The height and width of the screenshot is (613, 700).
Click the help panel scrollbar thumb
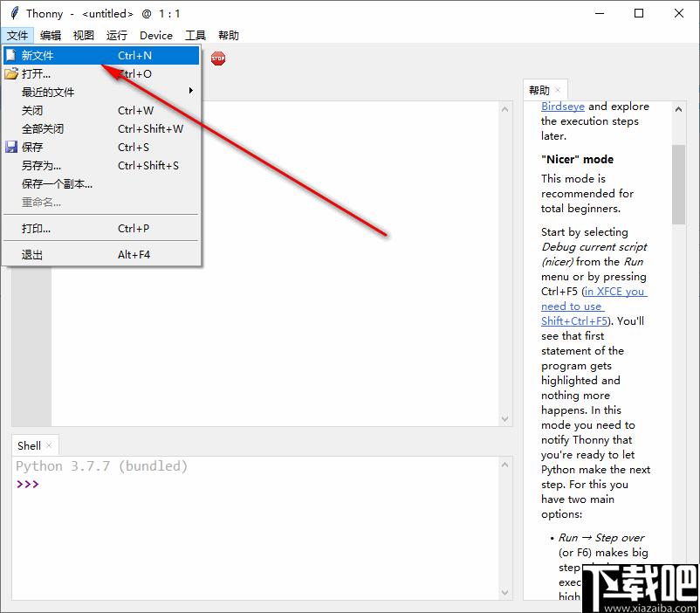678,184
